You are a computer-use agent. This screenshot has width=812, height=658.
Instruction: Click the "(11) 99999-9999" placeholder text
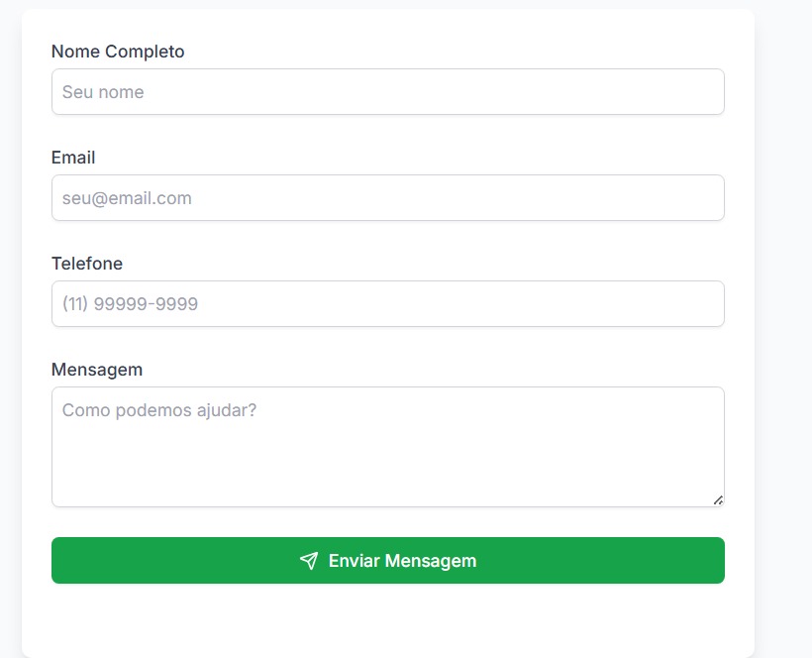130,304
